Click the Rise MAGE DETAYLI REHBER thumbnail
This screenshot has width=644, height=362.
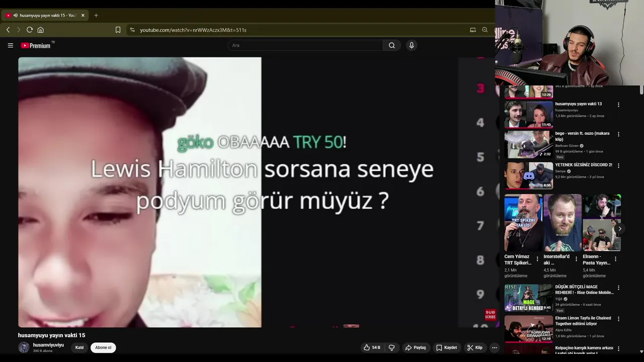point(528,298)
